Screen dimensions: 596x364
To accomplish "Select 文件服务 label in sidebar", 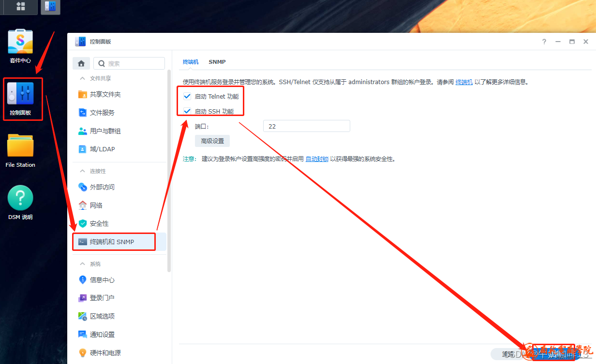I will click(102, 113).
